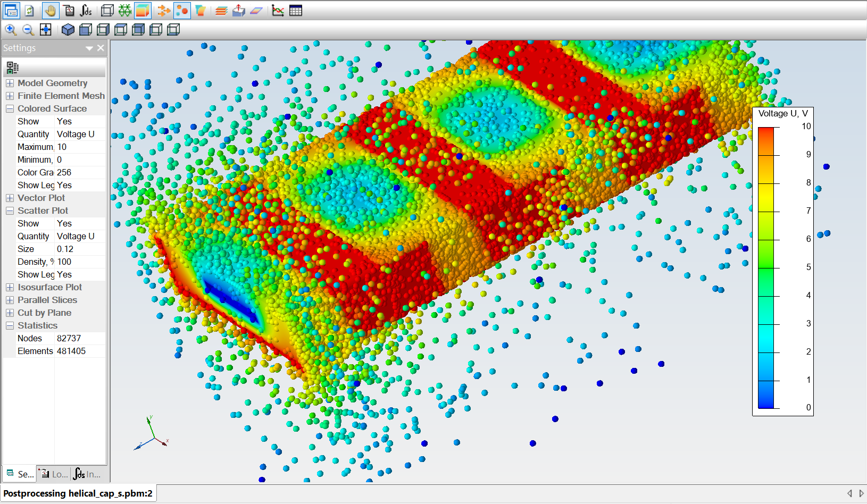The width and height of the screenshot is (867, 504).
Task: Switch to the Local values tab
Action: 54,474
